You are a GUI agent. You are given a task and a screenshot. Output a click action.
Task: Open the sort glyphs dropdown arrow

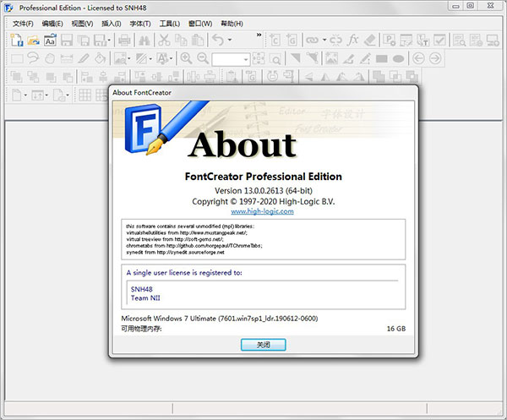coord(46,95)
